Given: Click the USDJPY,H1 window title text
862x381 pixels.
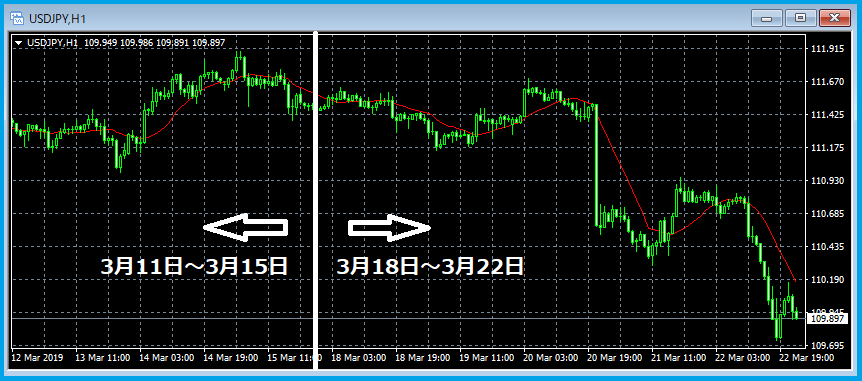Looking at the screenshot, I should (57, 19).
